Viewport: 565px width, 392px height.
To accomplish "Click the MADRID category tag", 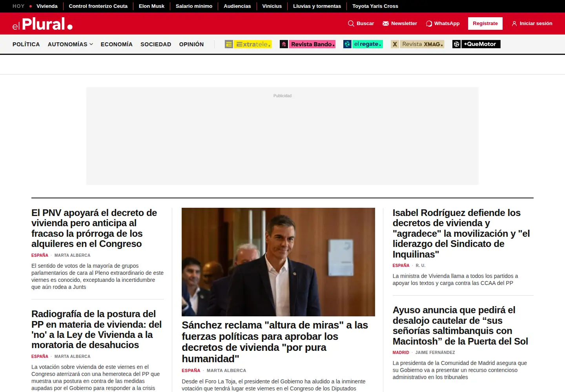I will (401, 353).
